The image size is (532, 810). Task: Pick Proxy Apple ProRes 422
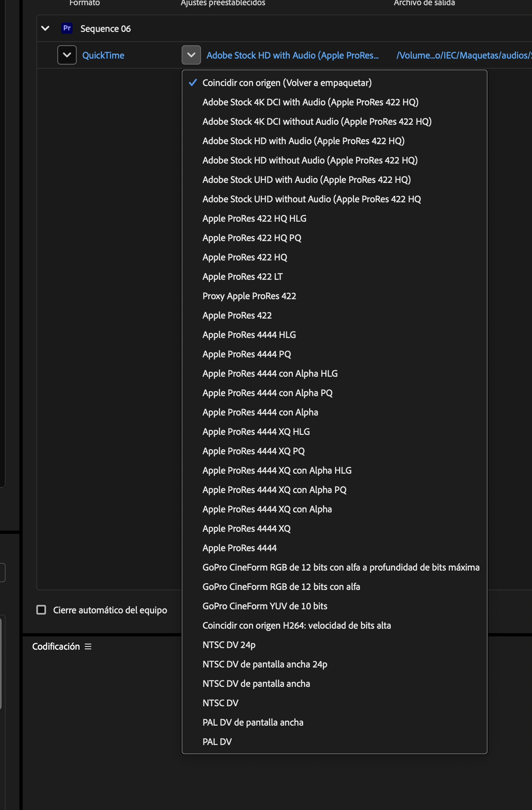249,296
